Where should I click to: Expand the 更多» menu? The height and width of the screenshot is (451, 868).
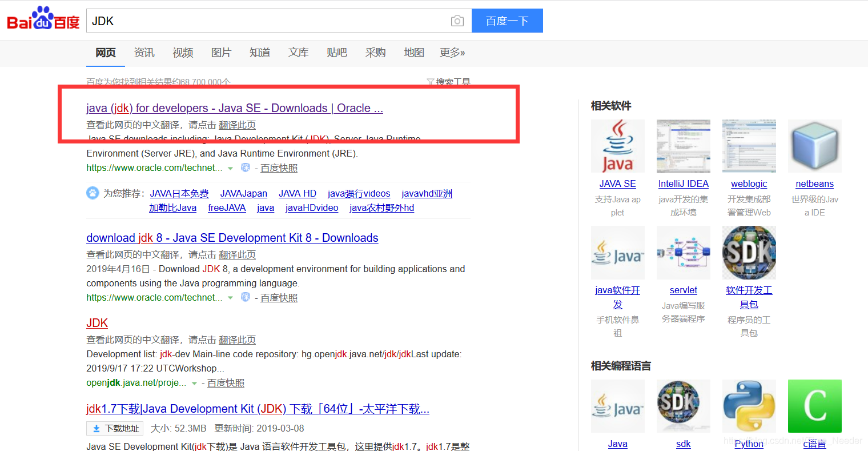coord(452,53)
